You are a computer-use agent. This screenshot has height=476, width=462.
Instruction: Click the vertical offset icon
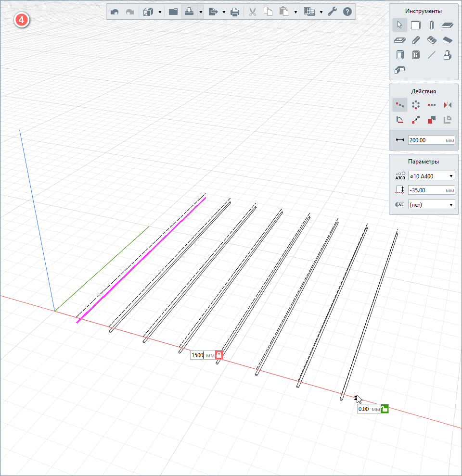(x=400, y=190)
